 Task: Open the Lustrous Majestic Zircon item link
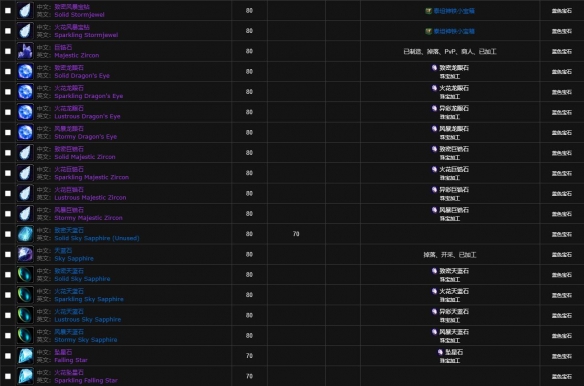coord(90,197)
